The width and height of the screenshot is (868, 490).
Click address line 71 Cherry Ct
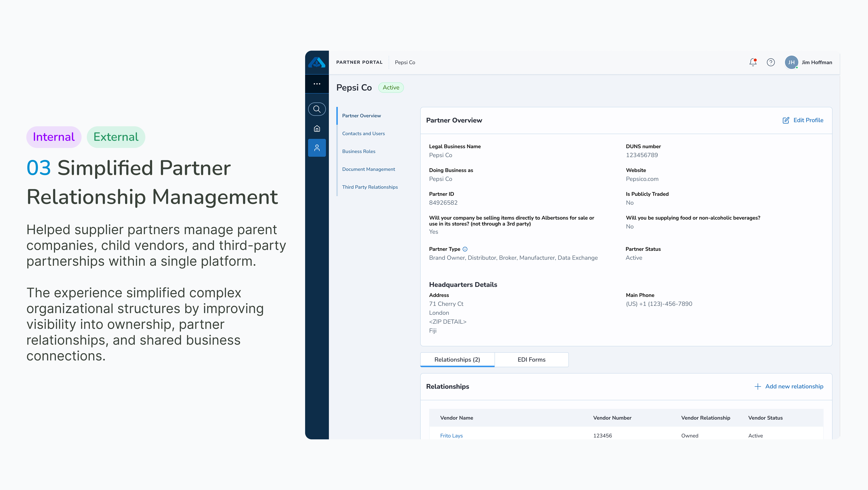(x=446, y=304)
